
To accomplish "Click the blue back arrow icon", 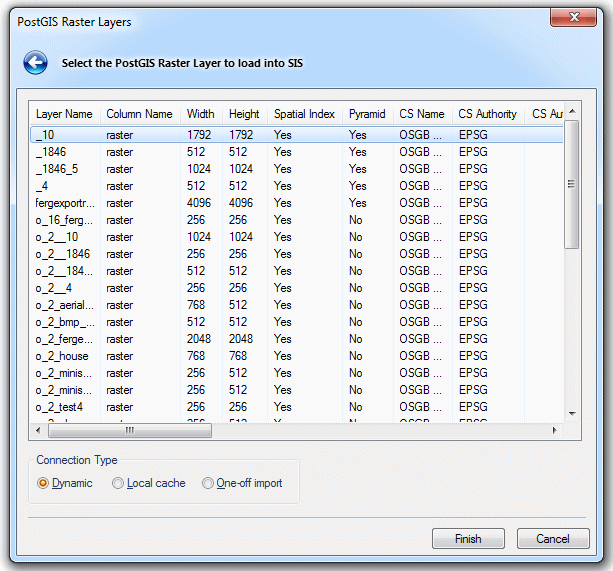I will tap(35, 64).
